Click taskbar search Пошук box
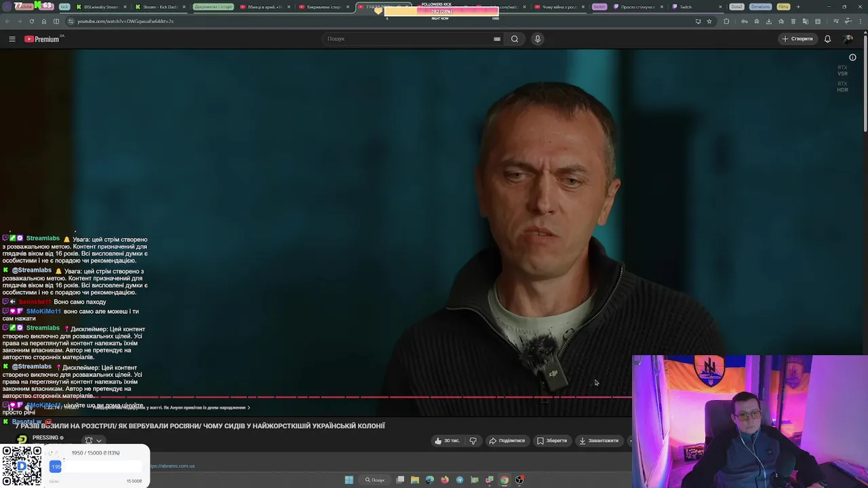The image size is (868, 488). click(x=375, y=480)
